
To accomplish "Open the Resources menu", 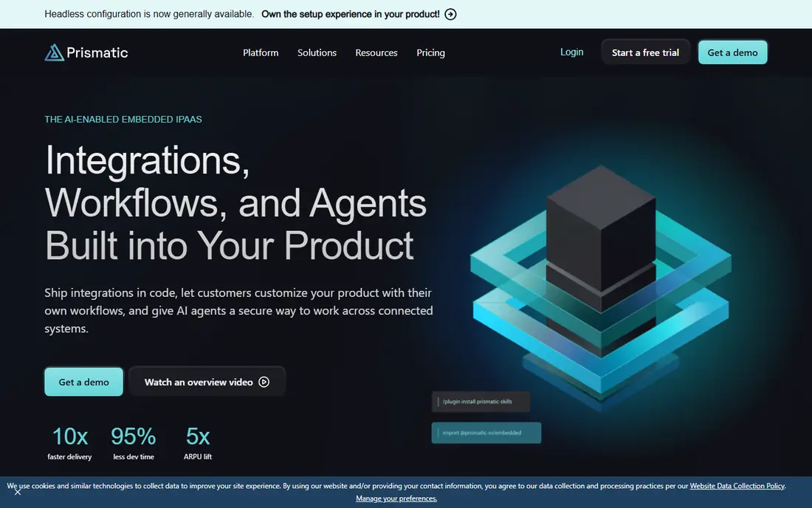I will [x=376, y=53].
